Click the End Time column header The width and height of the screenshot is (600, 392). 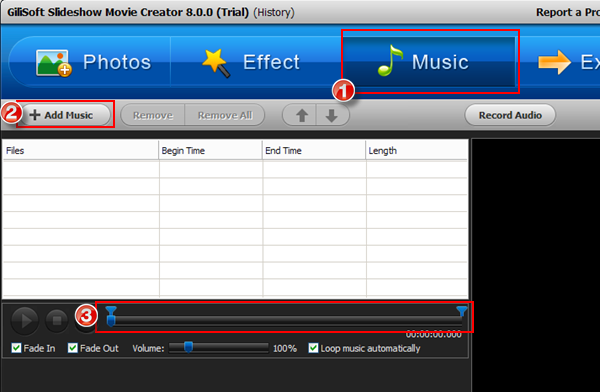314,150
